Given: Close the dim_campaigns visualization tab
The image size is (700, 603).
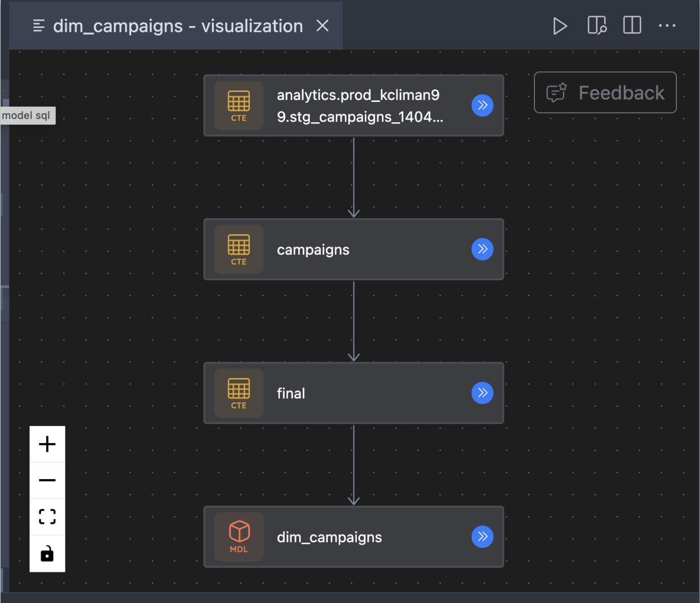Looking at the screenshot, I should [322, 26].
